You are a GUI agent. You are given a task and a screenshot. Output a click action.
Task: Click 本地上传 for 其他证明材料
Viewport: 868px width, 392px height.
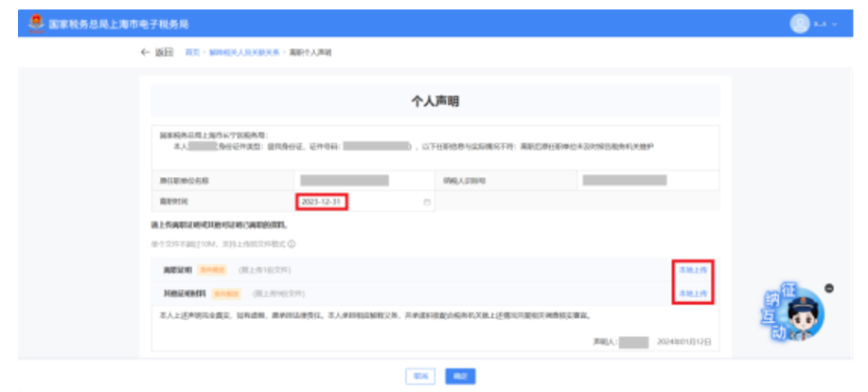[x=693, y=294]
